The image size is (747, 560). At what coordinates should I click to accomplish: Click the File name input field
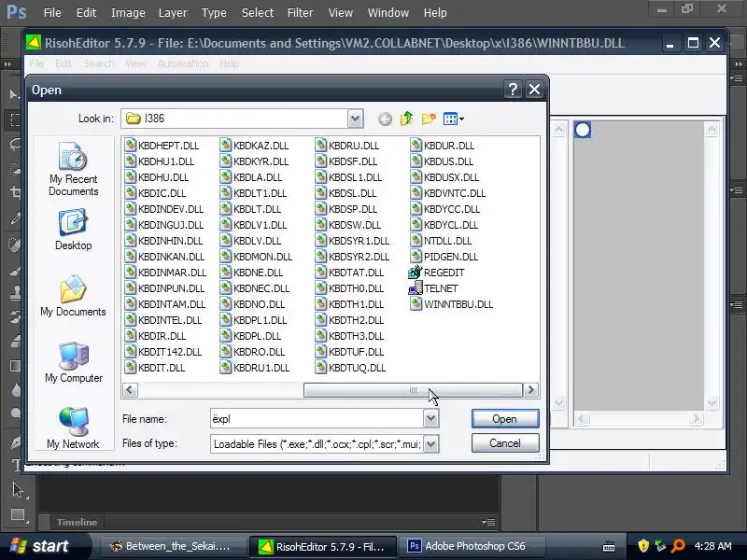point(317,418)
